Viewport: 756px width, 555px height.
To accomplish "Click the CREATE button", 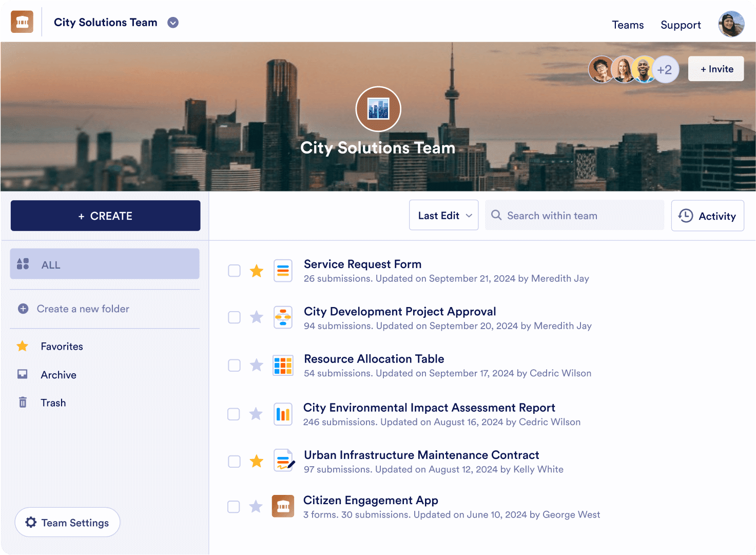I will click(105, 216).
